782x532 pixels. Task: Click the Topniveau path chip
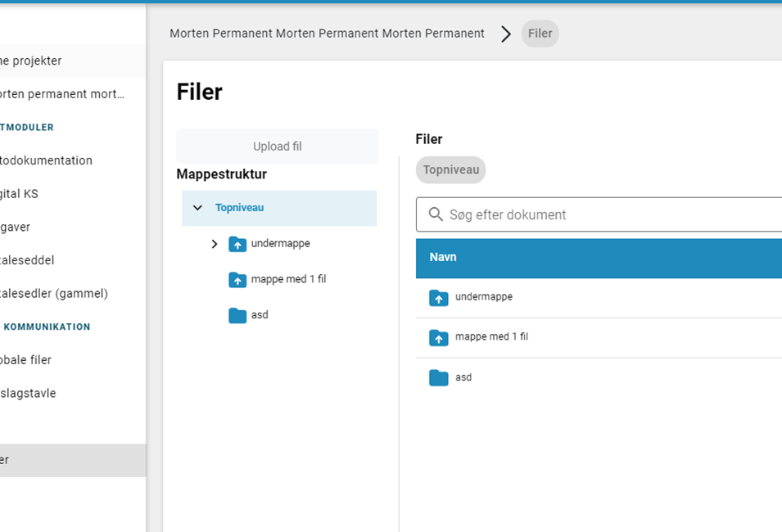451,170
